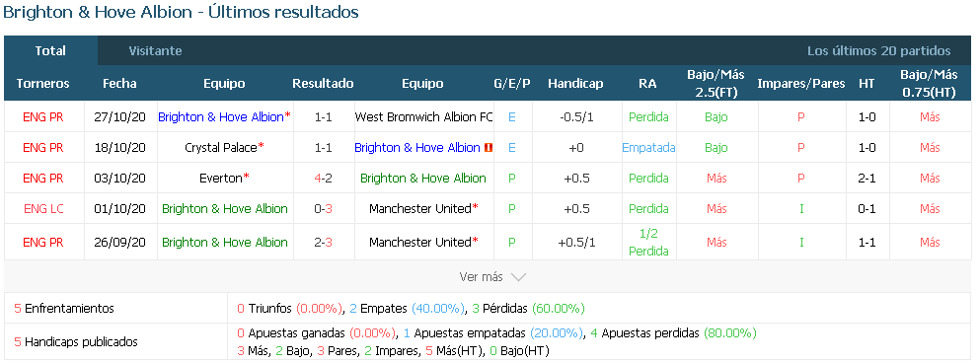Image resolution: width=980 pixels, height=364 pixels.
Task: Open the 0-3 ENG LC match result
Action: pyautogui.click(x=323, y=209)
